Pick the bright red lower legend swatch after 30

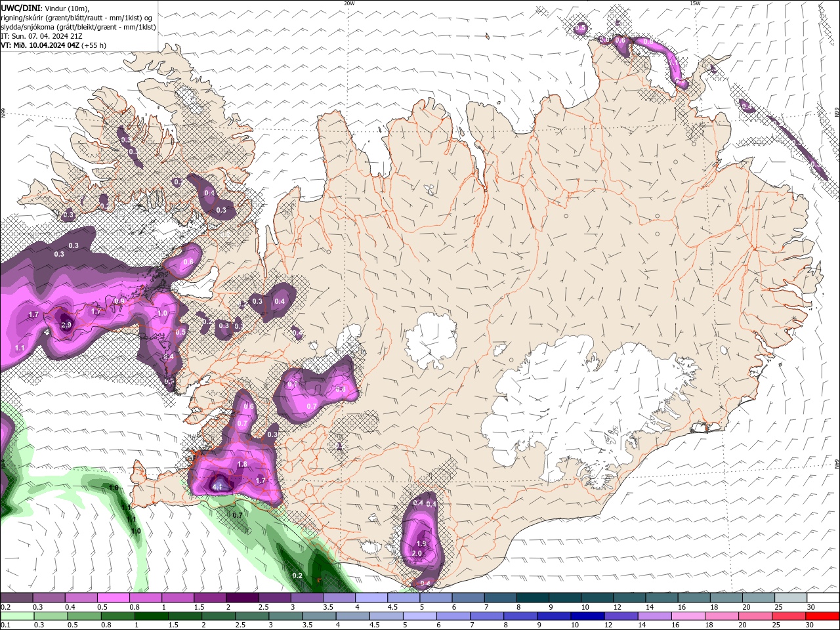click(x=822, y=616)
